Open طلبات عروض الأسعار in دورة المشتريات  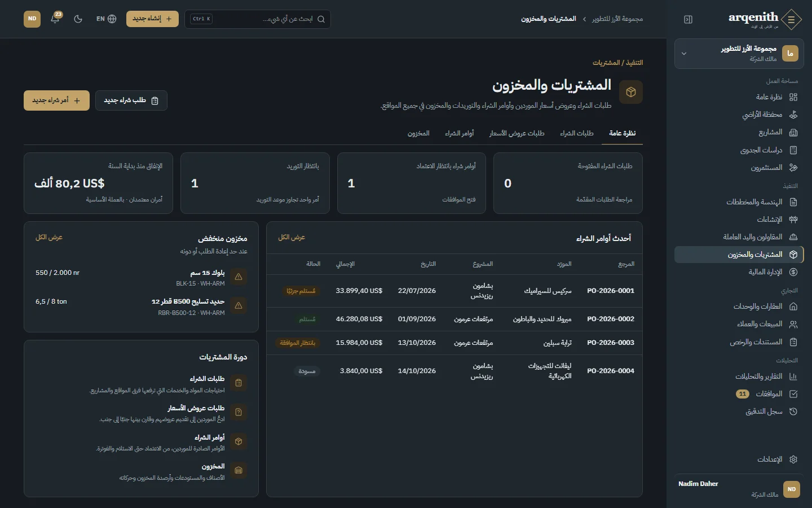click(x=140, y=413)
